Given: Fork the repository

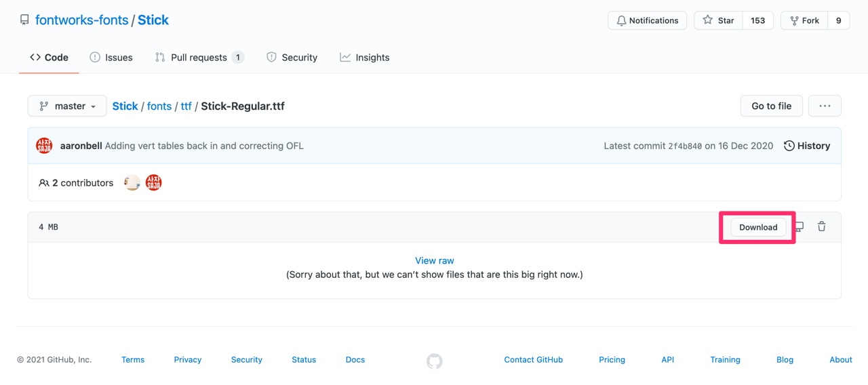Looking at the screenshot, I should click(804, 20).
